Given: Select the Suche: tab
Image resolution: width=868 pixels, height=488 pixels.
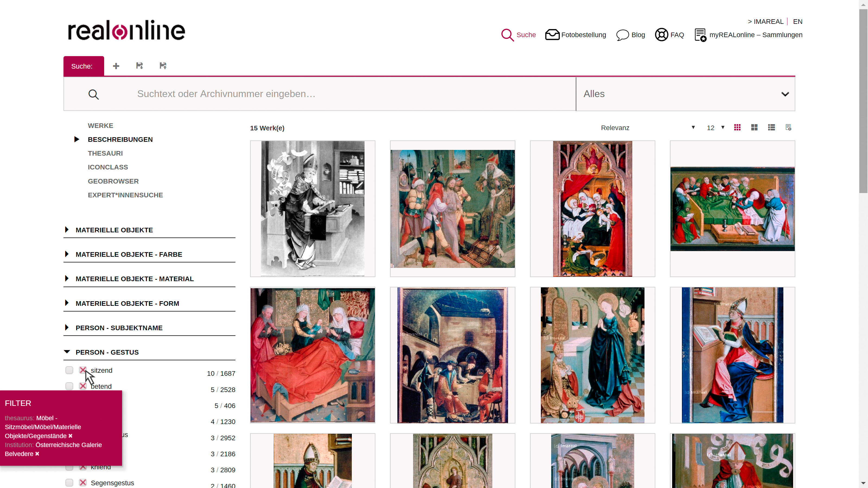Looking at the screenshot, I should [x=84, y=66].
